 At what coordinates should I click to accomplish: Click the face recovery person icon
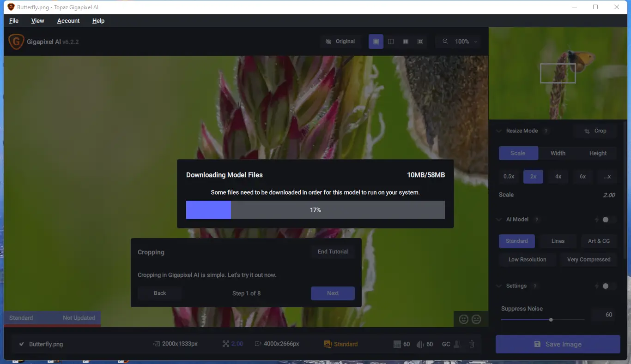coord(457,344)
